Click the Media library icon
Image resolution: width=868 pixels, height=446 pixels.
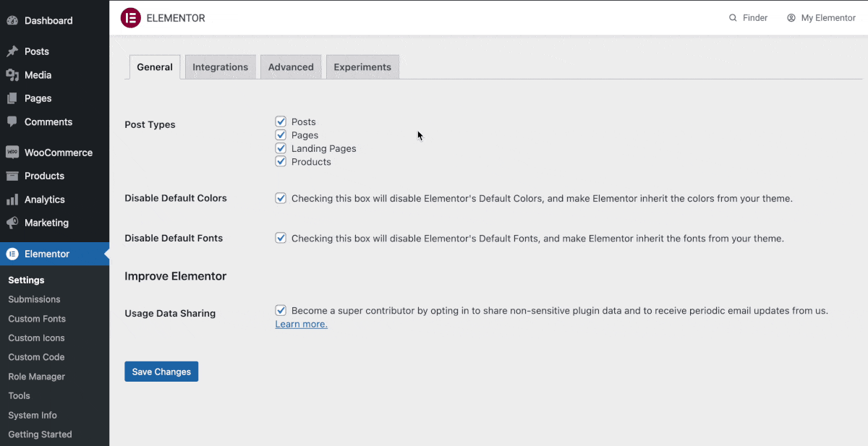pyautogui.click(x=12, y=75)
